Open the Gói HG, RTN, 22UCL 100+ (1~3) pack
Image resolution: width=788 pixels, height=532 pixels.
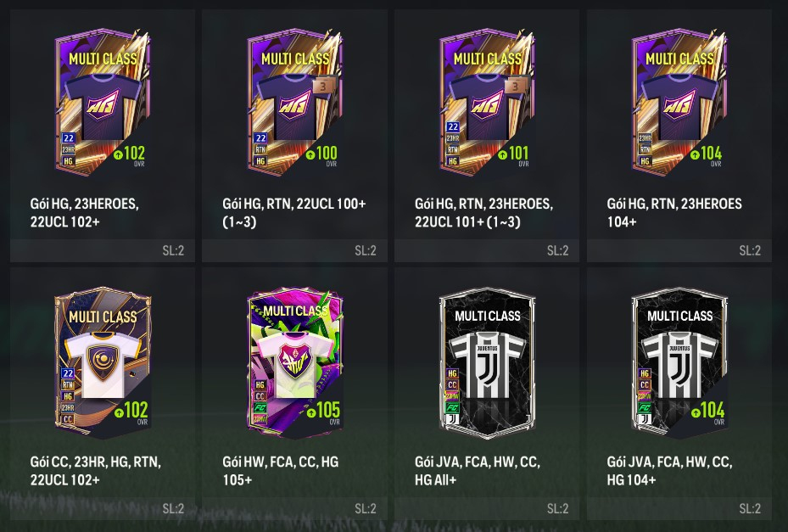click(294, 136)
